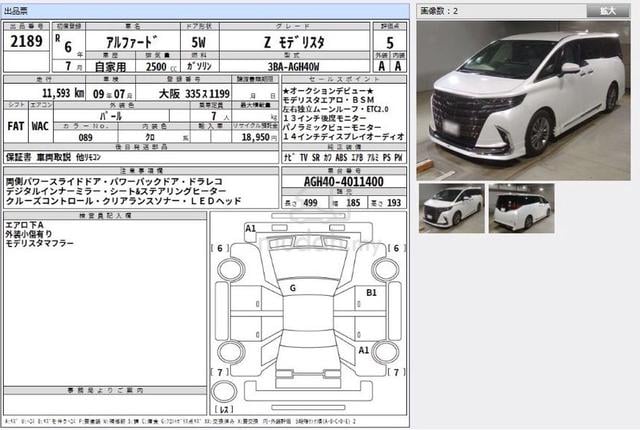Click the model code 3BA-AGH40W
Viewport: 640px width, 430px height.
pyautogui.click(x=293, y=66)
